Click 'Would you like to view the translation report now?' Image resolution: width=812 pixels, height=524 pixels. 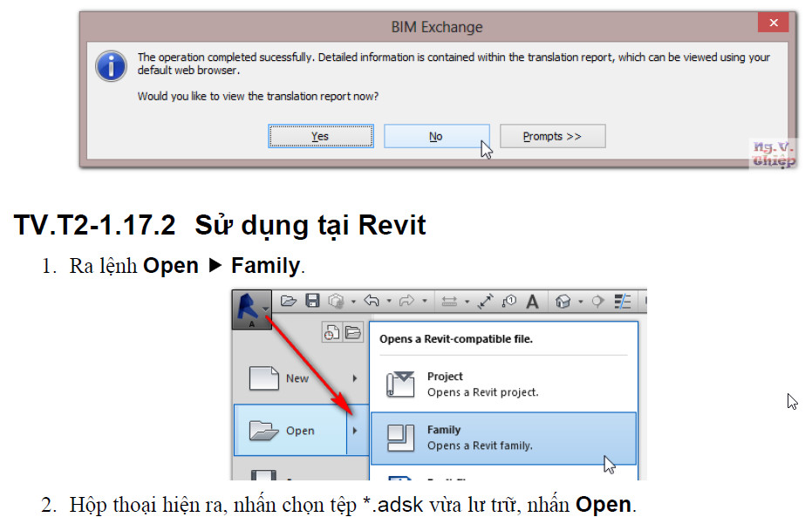(x=258, y=96)
